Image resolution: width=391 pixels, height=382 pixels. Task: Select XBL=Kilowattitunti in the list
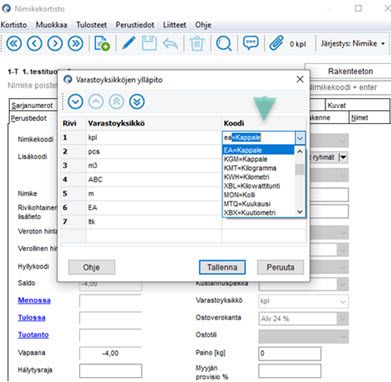(x=259, y=186)
